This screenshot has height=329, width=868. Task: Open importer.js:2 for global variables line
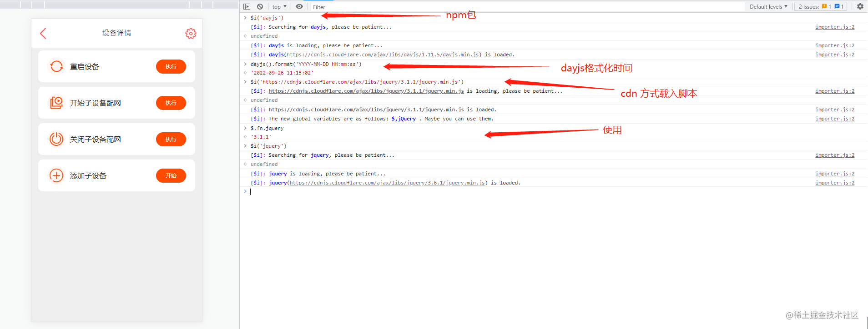pyautogui.click(x=835, y=119)
